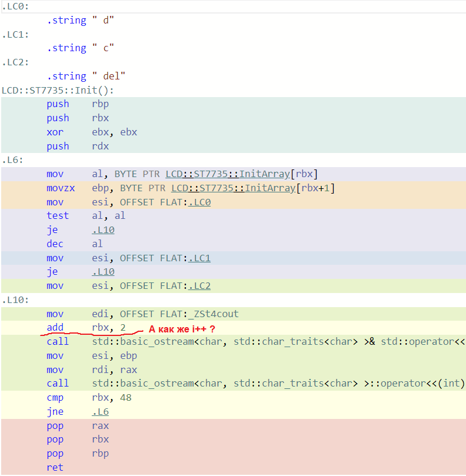Click the .L10 link below test al, al
Screen dimensions: 466x476
tap(103, 230)
